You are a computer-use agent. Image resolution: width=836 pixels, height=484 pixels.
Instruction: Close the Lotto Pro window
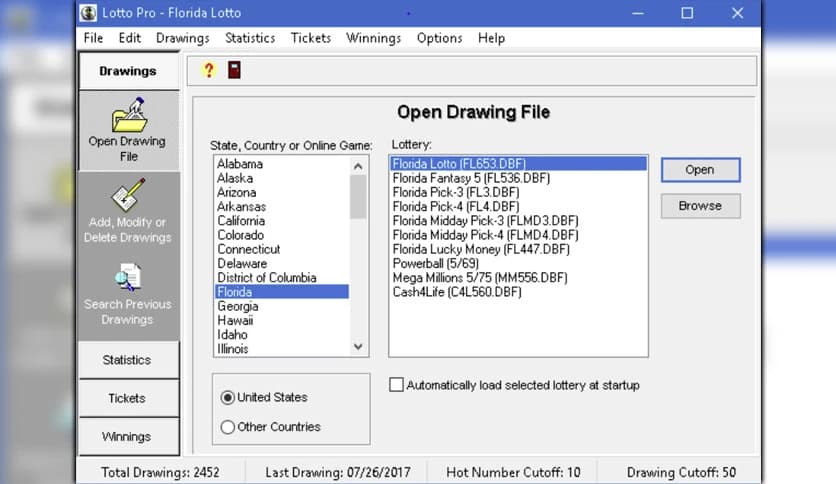(x=737, y=13)
